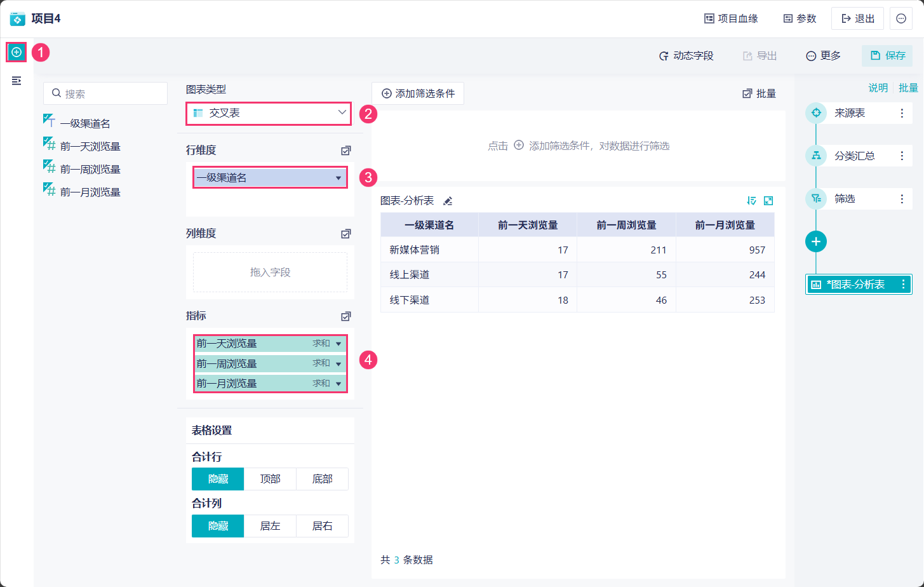
Task: Expand the chart preview to fullscreen
Action: pyautogui.click(x=768, y=201)
